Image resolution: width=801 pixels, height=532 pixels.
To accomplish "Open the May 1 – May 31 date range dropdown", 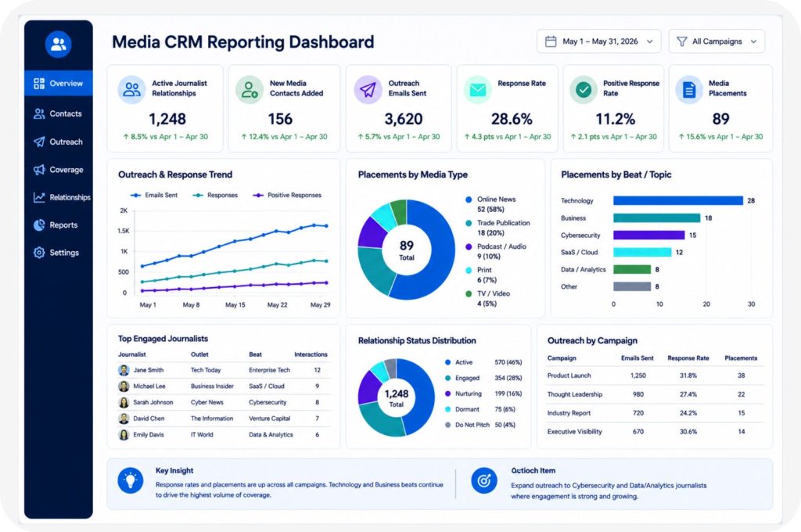I will (x=598, y=41).
